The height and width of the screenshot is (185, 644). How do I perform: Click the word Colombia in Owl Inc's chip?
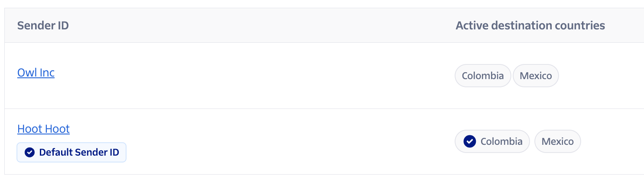coord(483,76)
